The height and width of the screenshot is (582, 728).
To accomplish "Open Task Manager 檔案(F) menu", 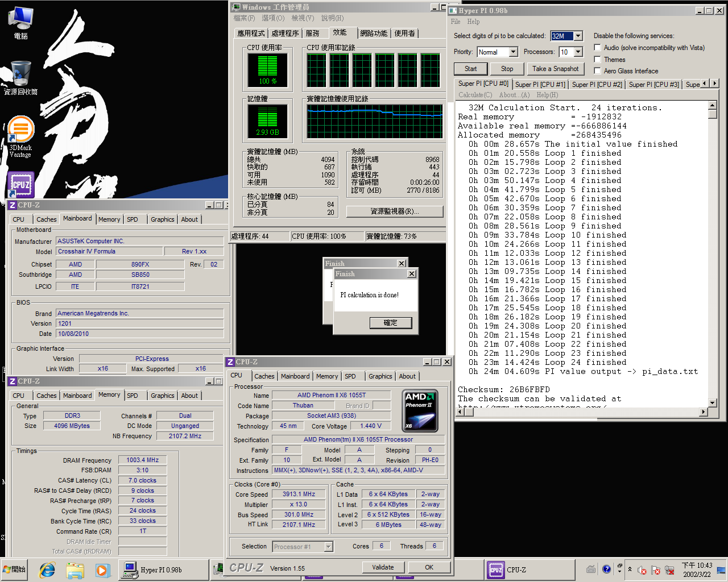I will pos(244,18).
